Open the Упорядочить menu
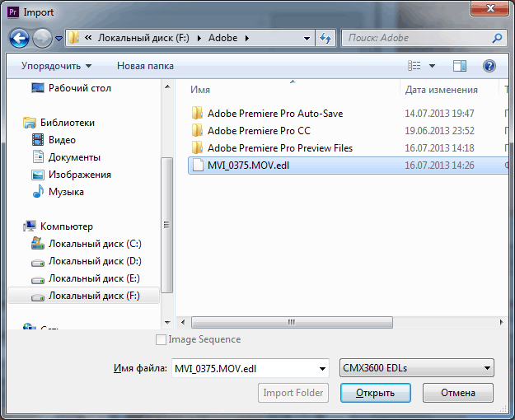This screenshot has width=515, height=420. point(56,66)
